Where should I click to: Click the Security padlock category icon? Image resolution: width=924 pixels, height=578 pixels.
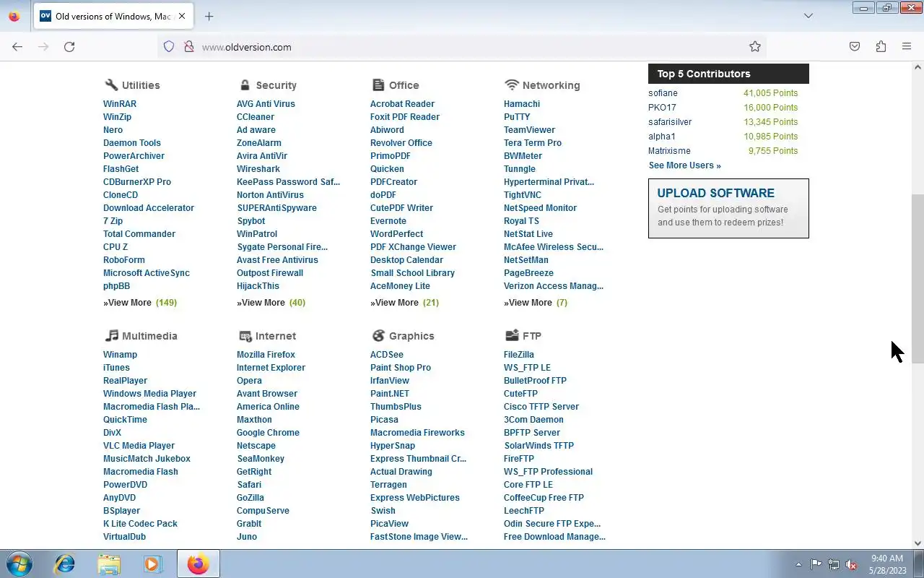pyautogui.click(x=245, y=85)
